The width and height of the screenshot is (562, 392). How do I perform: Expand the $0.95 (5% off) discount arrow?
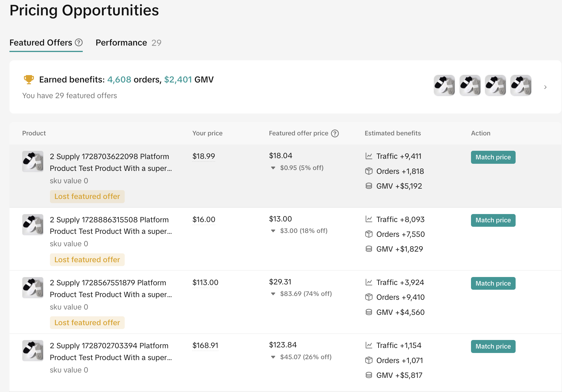[x=273, y=168]
